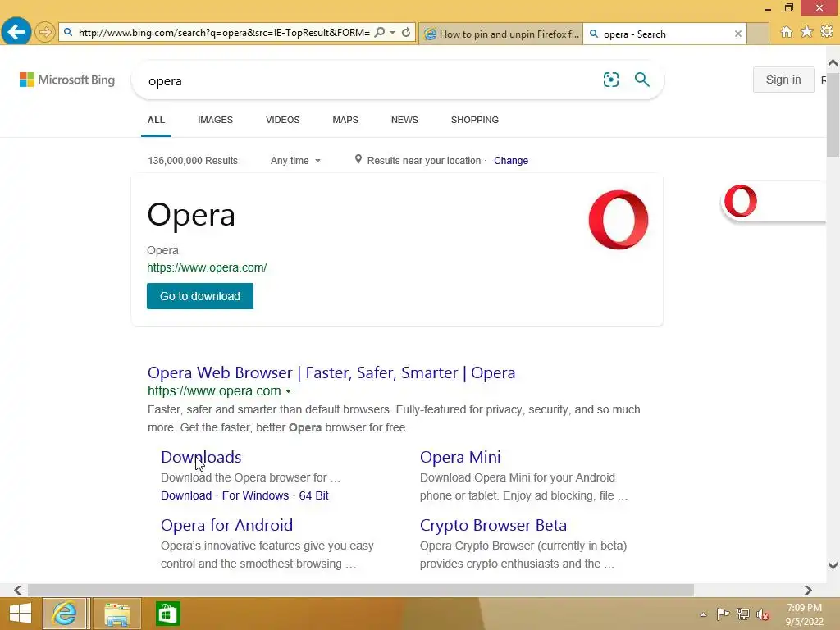Switch to the MAPS tab
The height and width of the screenshot is (630, 840).
click(345, 120)
